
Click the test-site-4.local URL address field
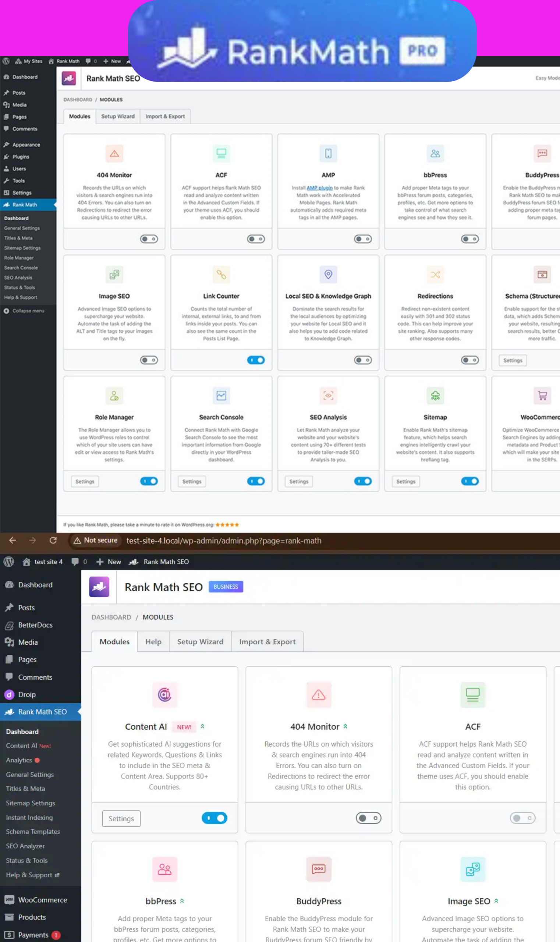pyautogui.click(x=224, y=541)
